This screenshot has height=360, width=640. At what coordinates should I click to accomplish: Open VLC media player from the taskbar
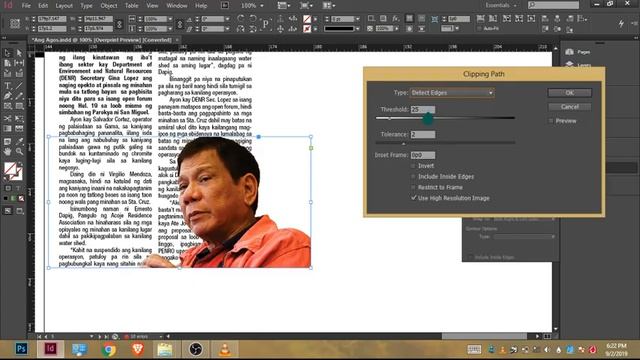pos(225,349)
